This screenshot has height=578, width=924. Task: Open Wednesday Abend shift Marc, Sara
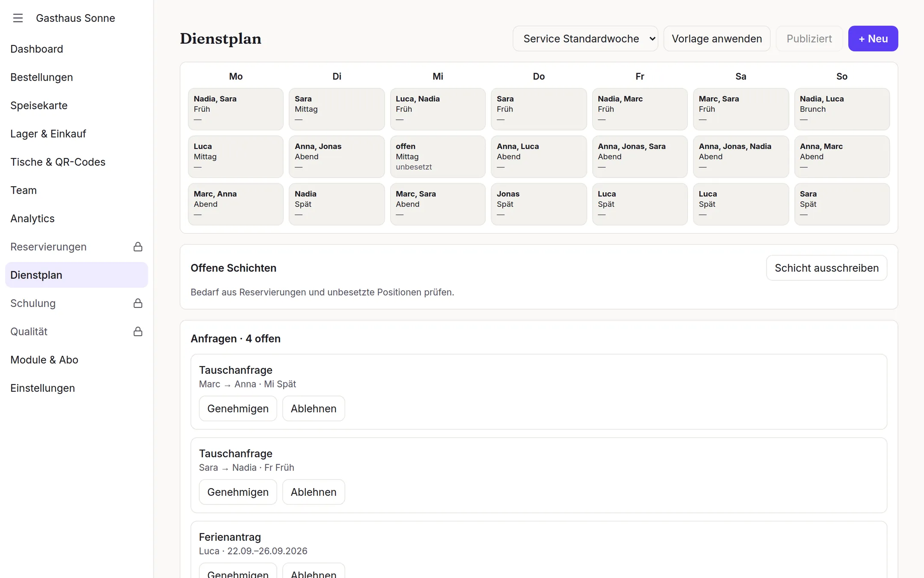(438, 204)
